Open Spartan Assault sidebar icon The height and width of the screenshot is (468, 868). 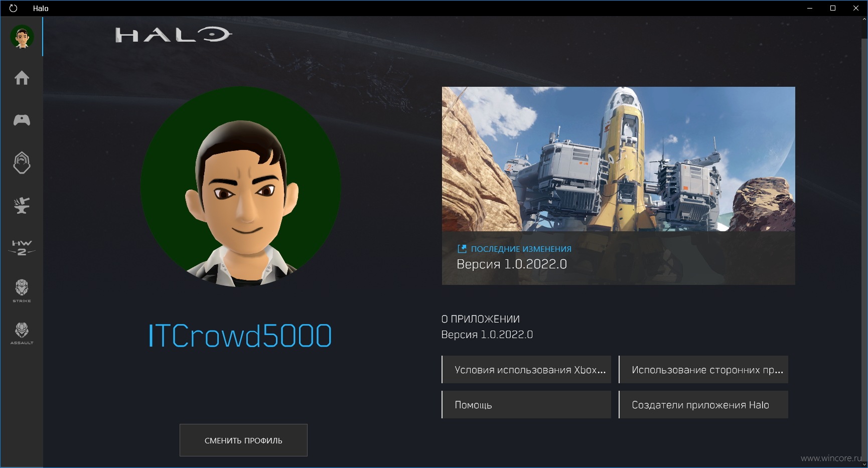pos(22,333)
